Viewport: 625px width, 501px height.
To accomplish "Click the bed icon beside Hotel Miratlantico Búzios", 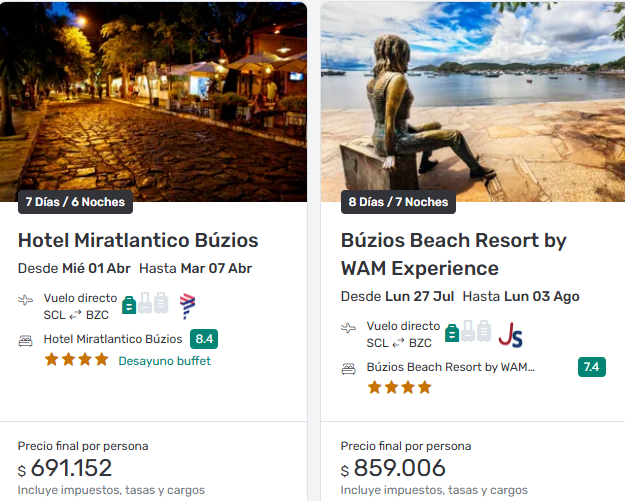I will coord(26,340).
